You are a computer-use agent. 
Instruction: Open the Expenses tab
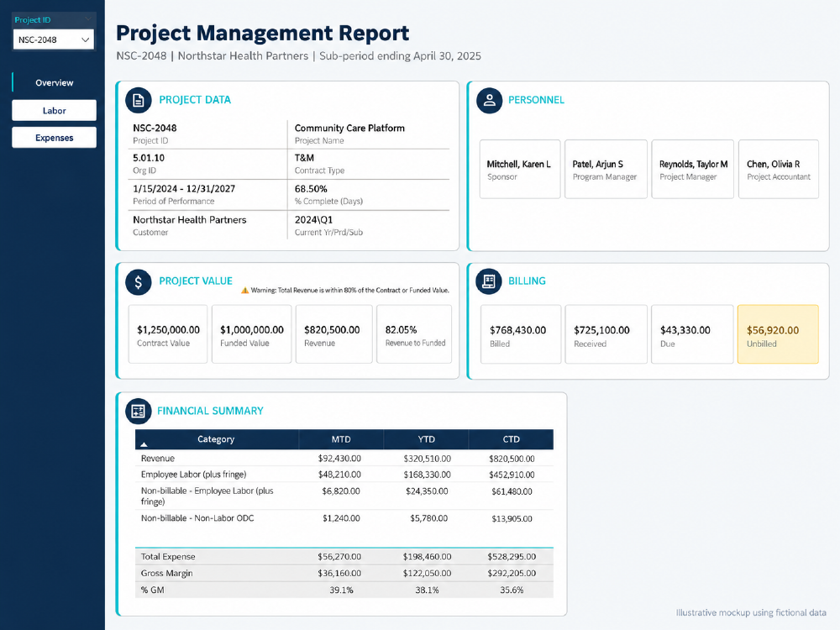54,138
